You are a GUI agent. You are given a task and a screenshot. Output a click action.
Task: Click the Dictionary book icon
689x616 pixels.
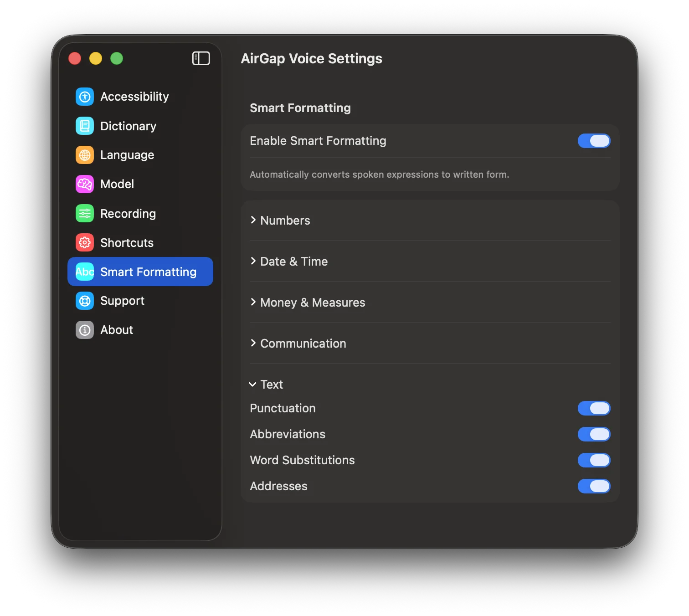pos(85,126)
